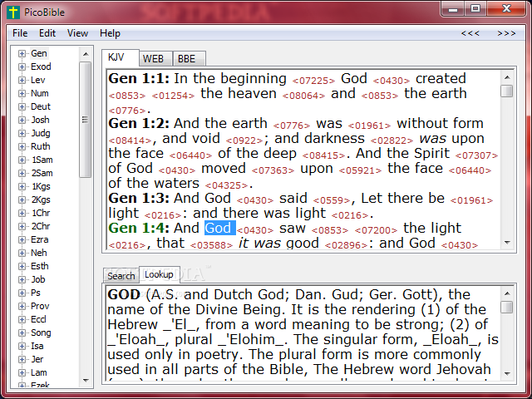Switch to the Search tab
The height and width of the screenshot is (399, 532).
point(121,276)
